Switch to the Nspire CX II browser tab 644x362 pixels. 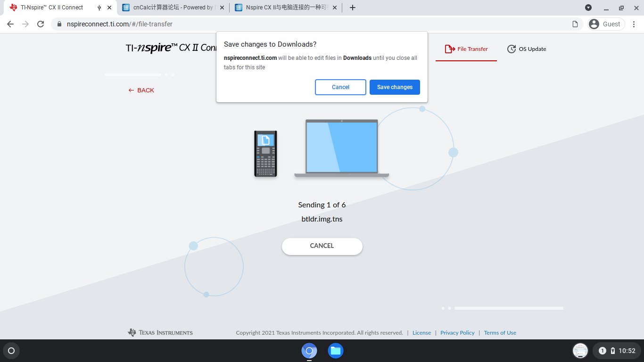(286, 8)
